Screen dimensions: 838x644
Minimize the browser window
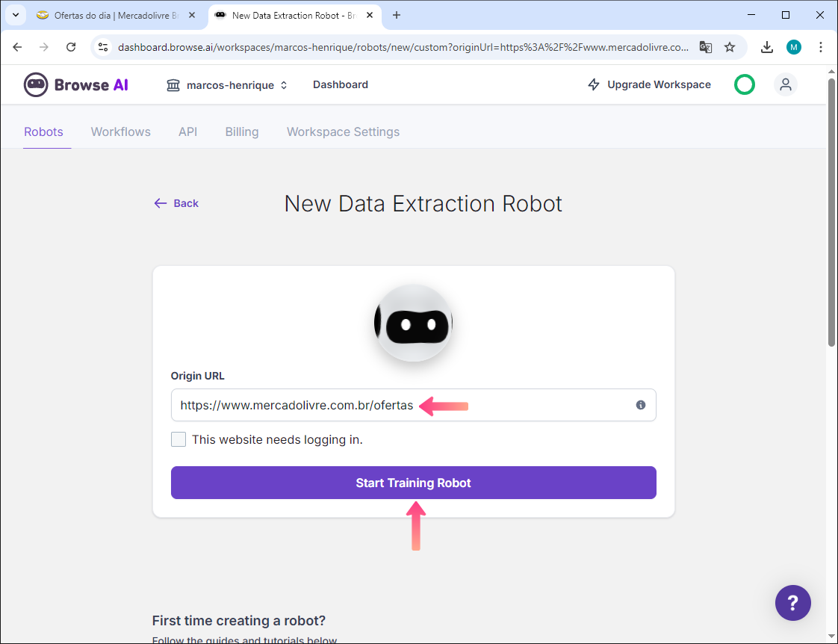coord(751,15)
